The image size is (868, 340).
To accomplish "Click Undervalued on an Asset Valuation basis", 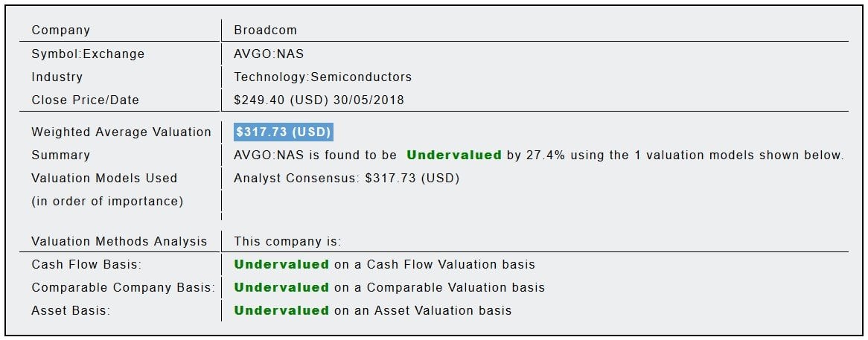I will point(281,311).
